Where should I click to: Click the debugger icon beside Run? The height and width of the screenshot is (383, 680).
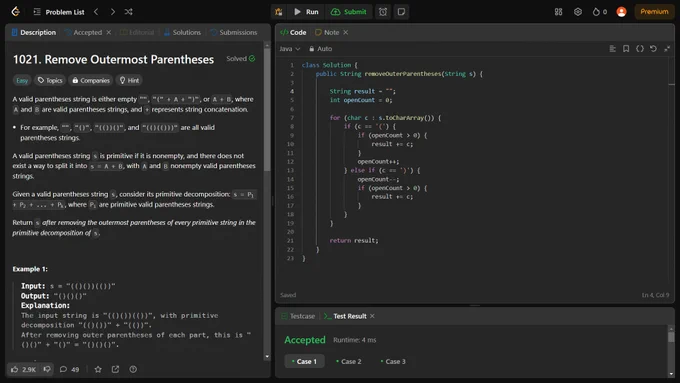[279, 12]
